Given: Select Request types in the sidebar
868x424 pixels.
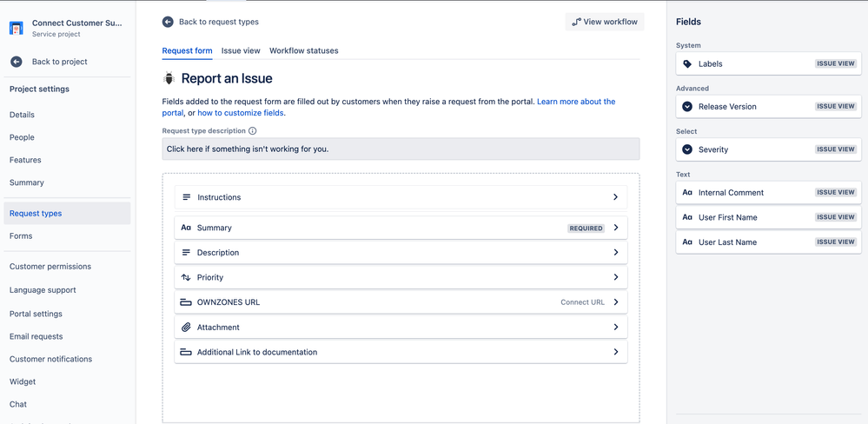Looking at the screenshot, I should coord(67,213).
